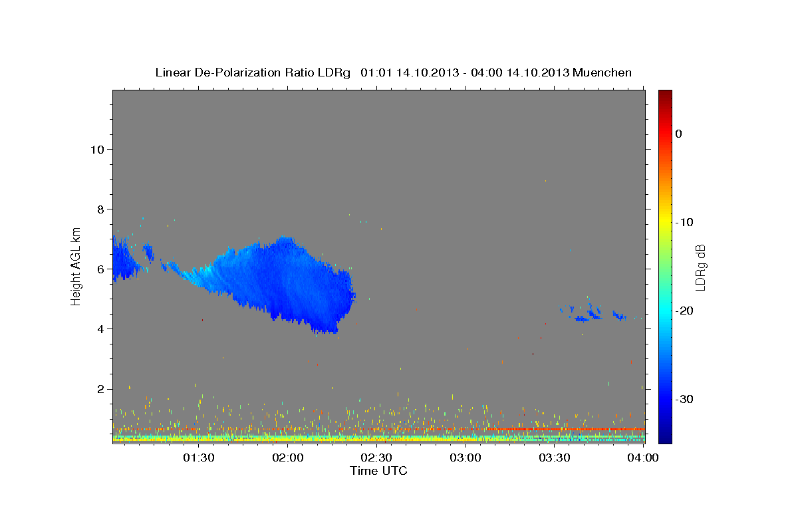Click the height tick label 4
This screenshot has width=798, height=532.
(x=100, y=329)
